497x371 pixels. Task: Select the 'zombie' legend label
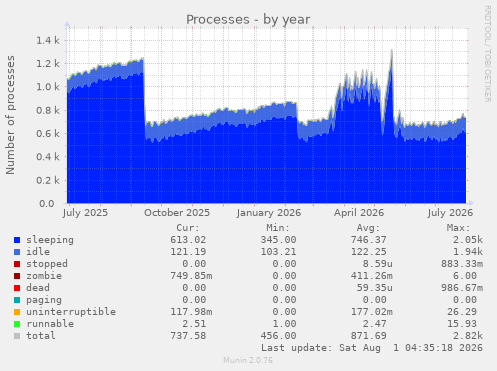[x=44, y=276]
